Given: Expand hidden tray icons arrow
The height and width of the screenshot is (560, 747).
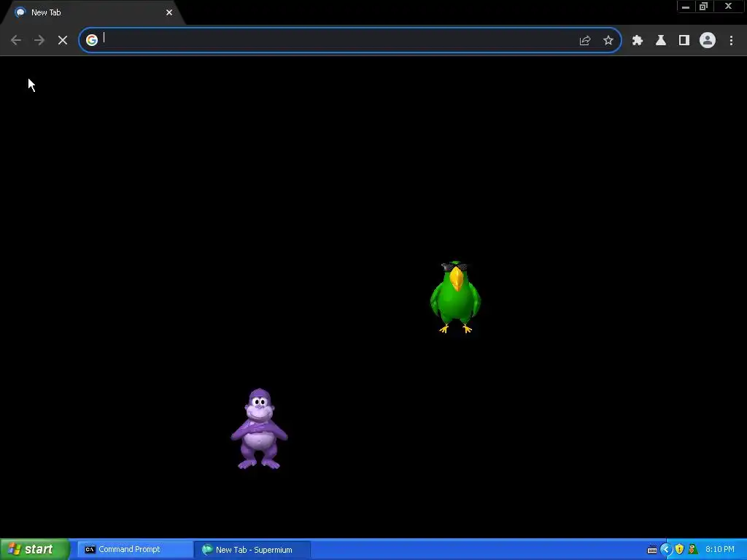Looking at the screenshot, I should pyautogui.click(x=666, y=550).
